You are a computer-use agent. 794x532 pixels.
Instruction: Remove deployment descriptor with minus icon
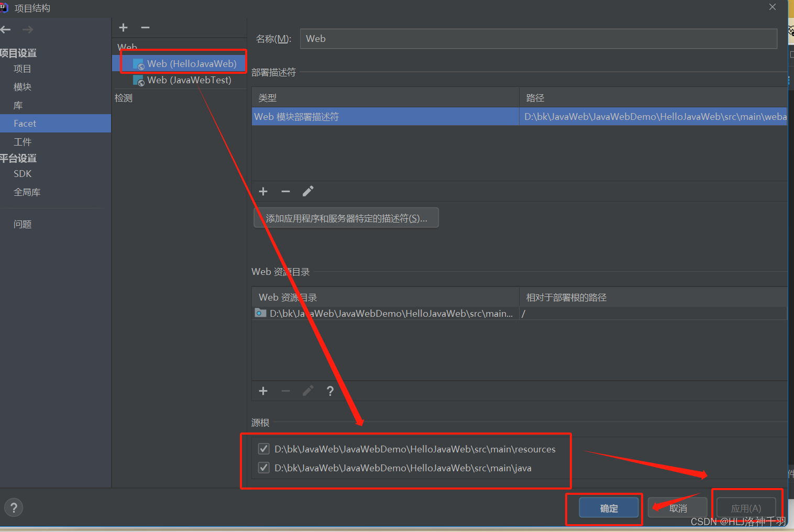tap(285, 192)
